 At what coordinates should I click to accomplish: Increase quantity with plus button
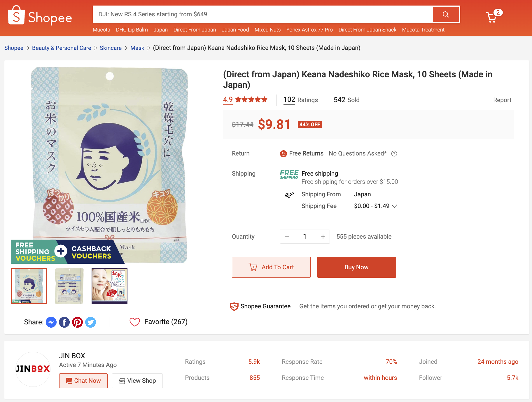pyautogui.click(x=323, y=237)
